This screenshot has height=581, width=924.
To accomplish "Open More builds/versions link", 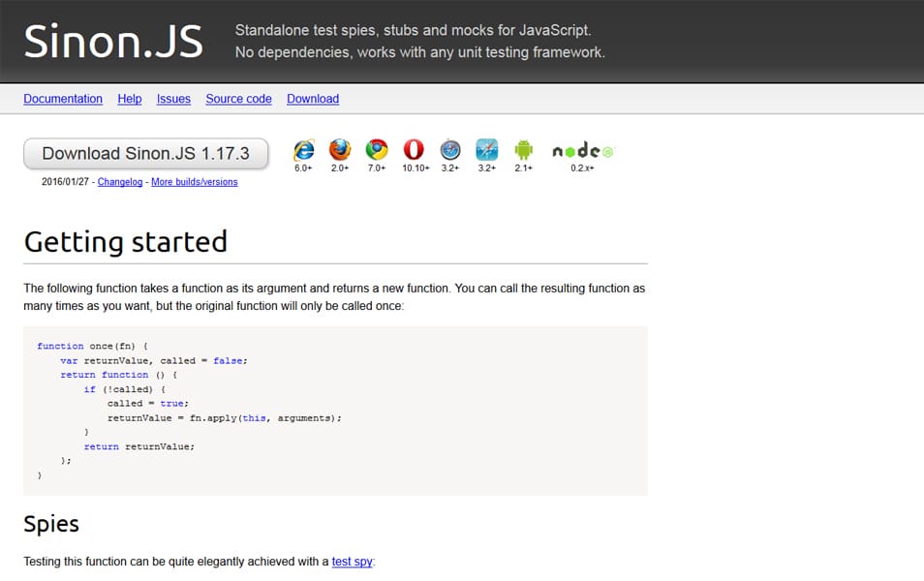I will [x=195, y=182].
